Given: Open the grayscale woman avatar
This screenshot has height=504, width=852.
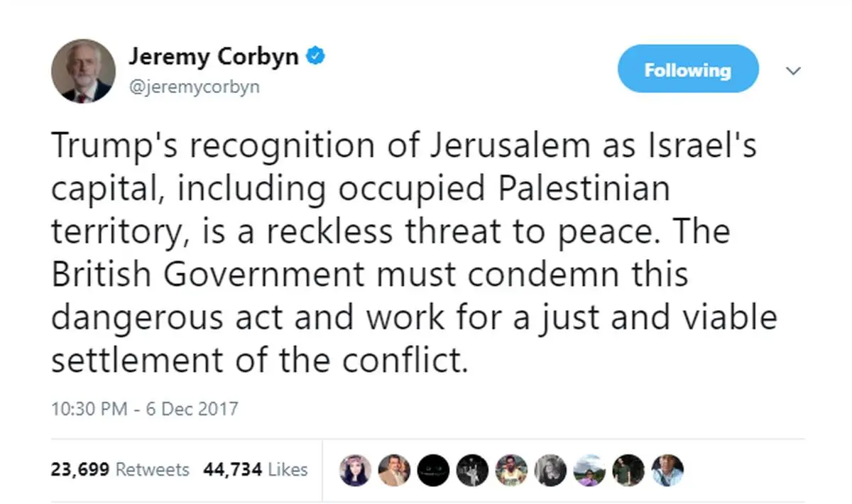Looking at the screenshot, I should [550, 470].
